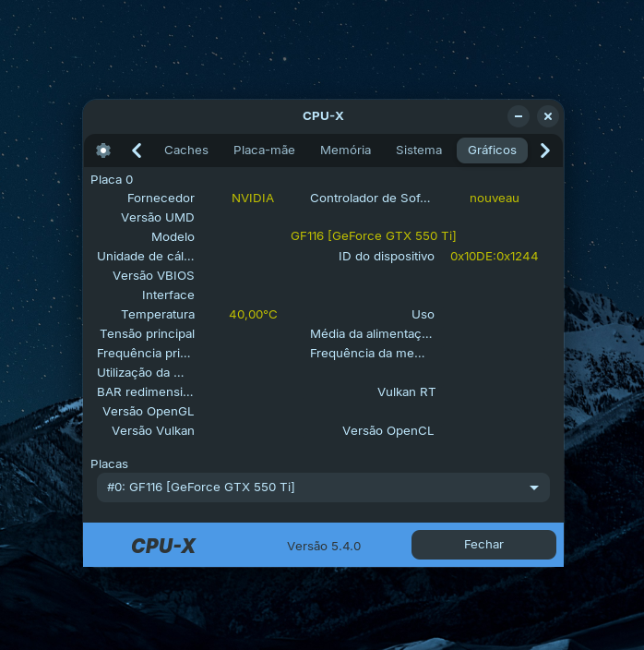Open the Placa-mãe tab

point(264,150)
